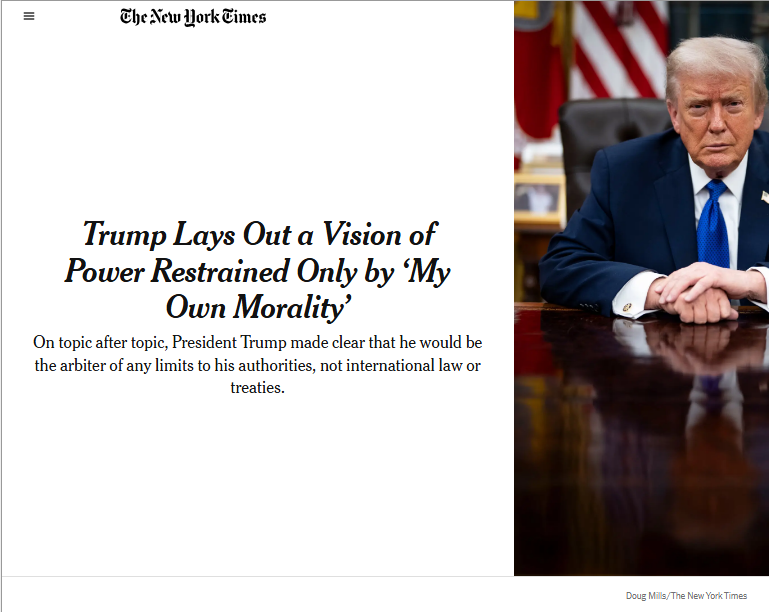Viewport: 769px width, 612px height.
Task: Click the Doug Mills photo credit
Action: 686,596
